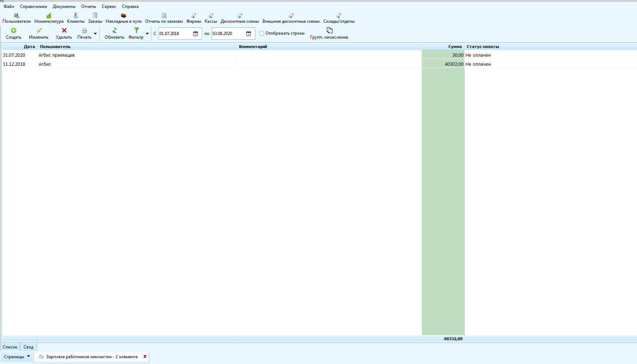Image resolution: width=637 pixels, height=364 pixels.
Task: Open the Кассы toolbar icon
Action: 211,16
